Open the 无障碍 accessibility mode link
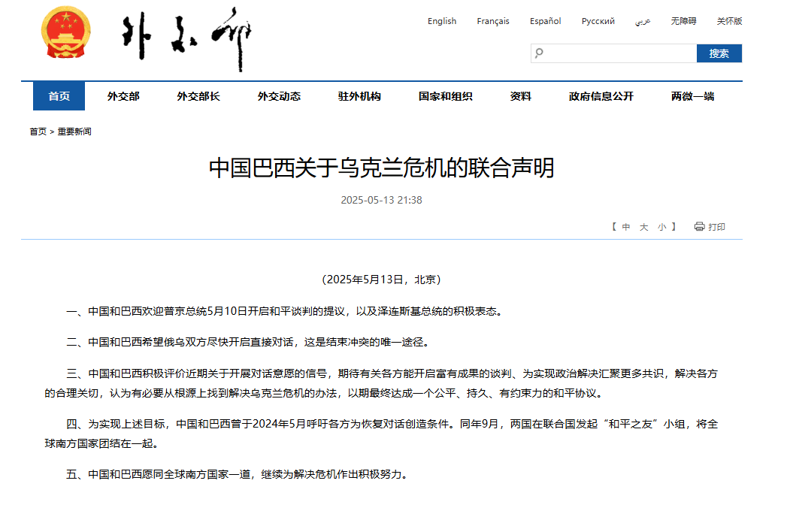 pos(683,21)
